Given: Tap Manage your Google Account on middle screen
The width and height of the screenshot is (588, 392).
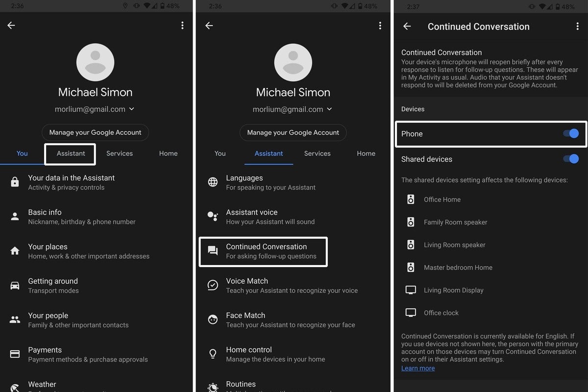Looking at the screenshot, I should point(293,132).
